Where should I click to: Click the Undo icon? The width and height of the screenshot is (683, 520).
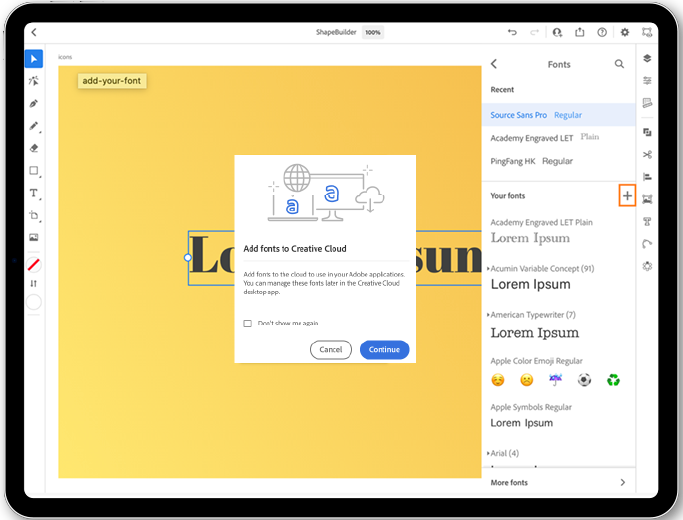point(512,32)
